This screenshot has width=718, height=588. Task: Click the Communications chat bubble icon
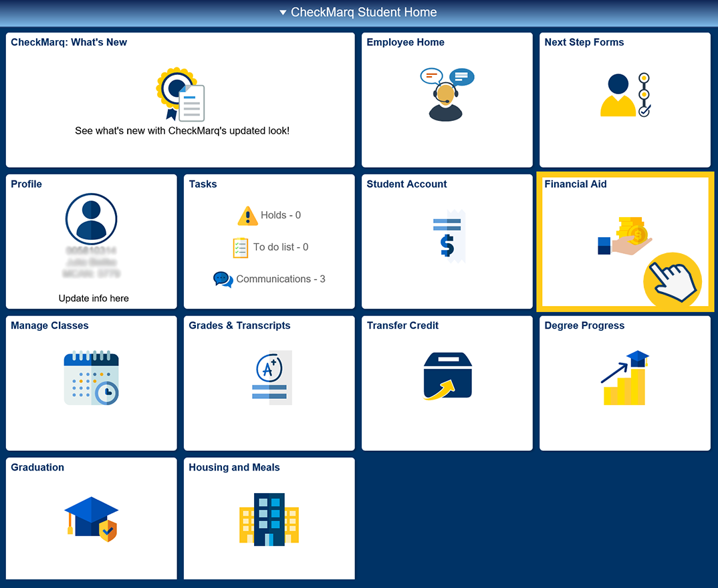pos(223,279)
